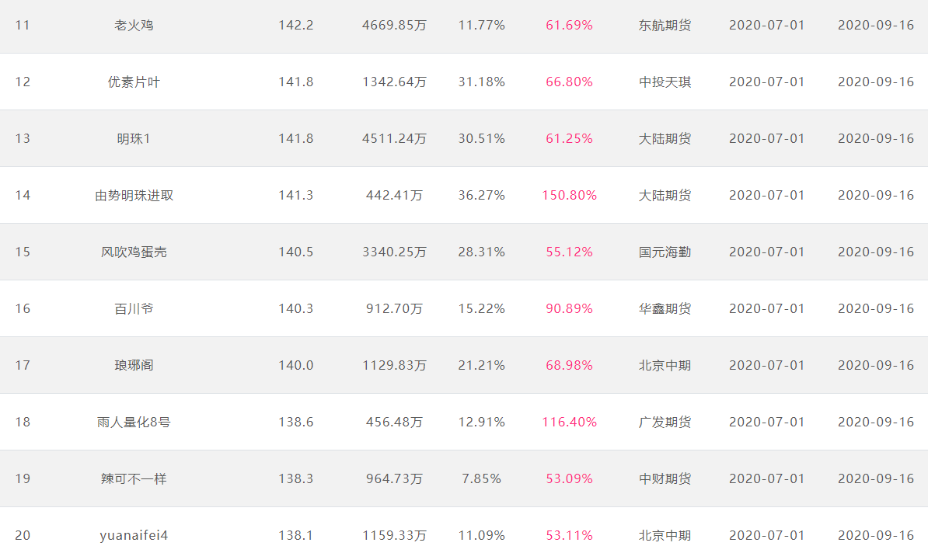Image resolution: width=928 pixels, height=560 pixels.
Task: Open the 百川爷 account name
Action: point(134,308)
